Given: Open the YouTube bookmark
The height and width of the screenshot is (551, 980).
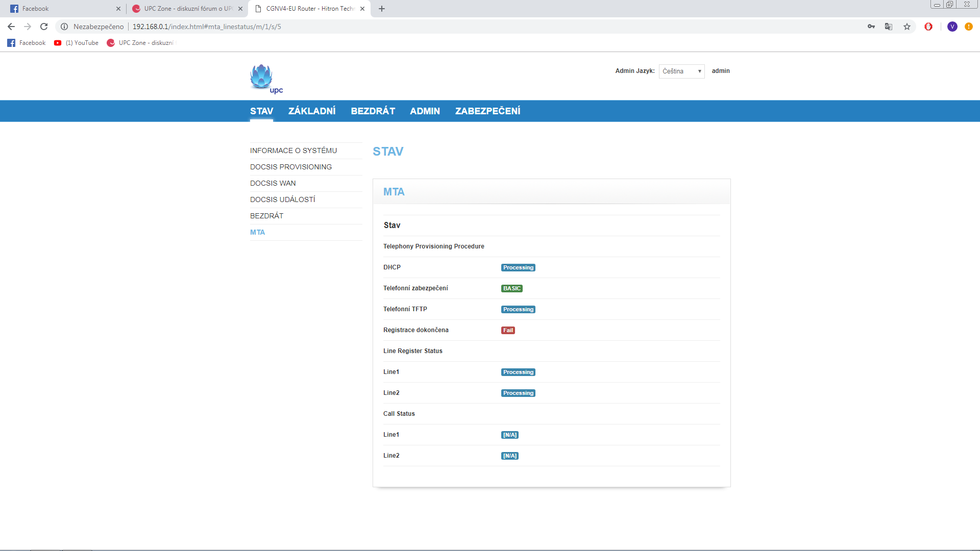Looking at the screenshot, I should pyautogui.click(x=77, y=43).
